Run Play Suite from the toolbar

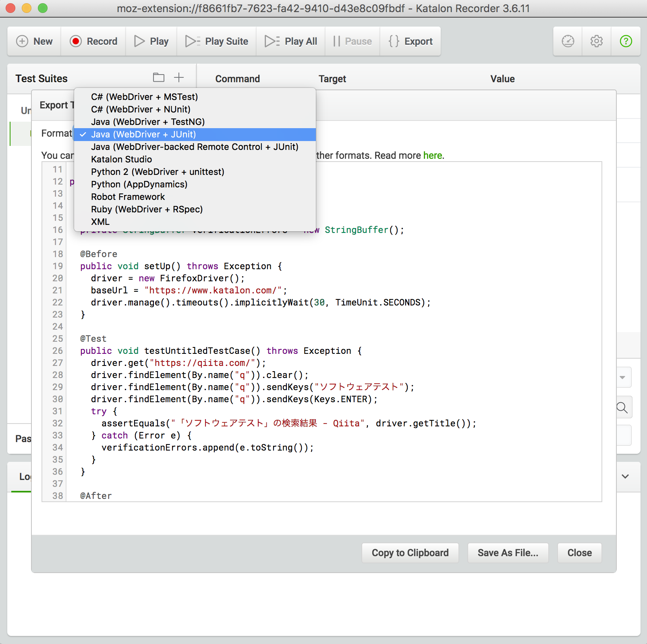click(217, 41)
